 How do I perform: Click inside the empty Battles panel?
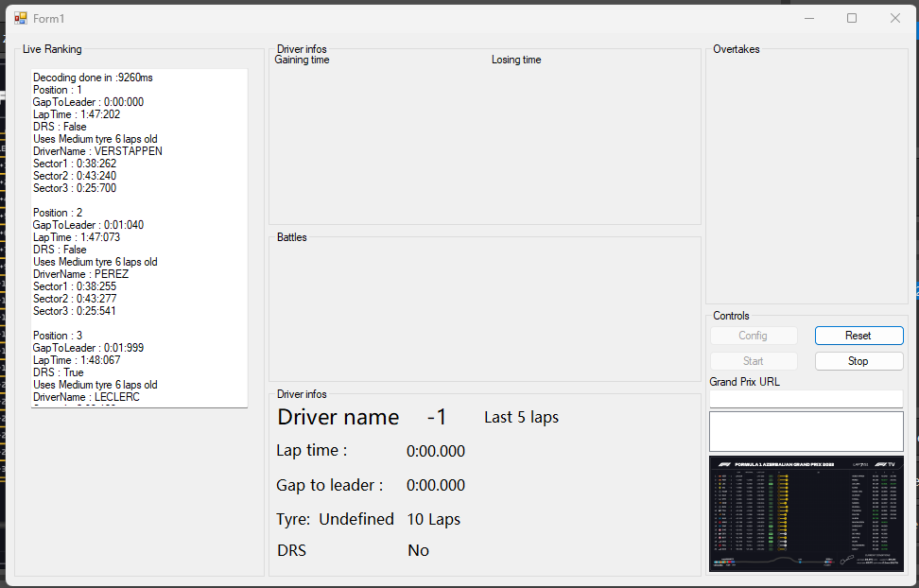pyautogui.click(x=484, y=312)
